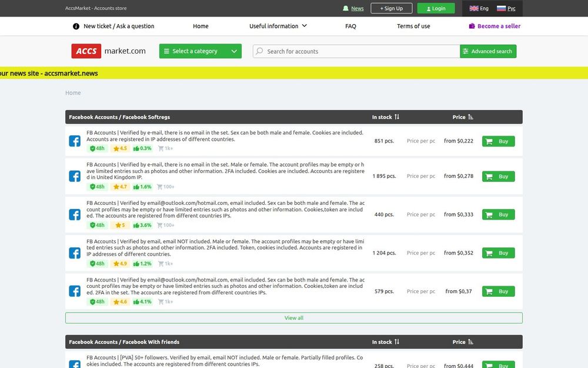Click 48h shield badge on 851 pcs. listing
The image size is (588, 368).
click(97, 148)
